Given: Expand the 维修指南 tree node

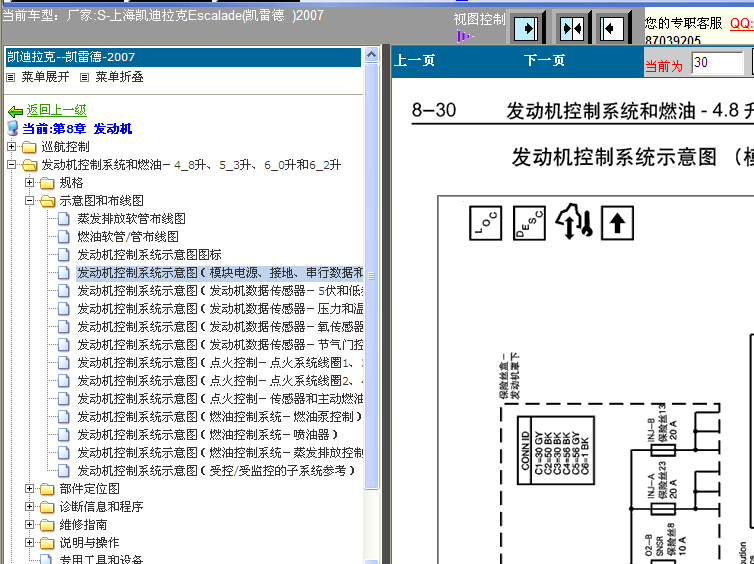Looking at the screenshot, I should (x=29, y=525).
